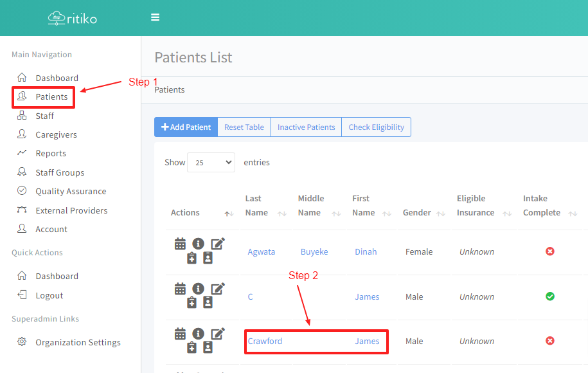Click the Add Patient button
This screenshot has height=373, width=588.
click(186, 127)
